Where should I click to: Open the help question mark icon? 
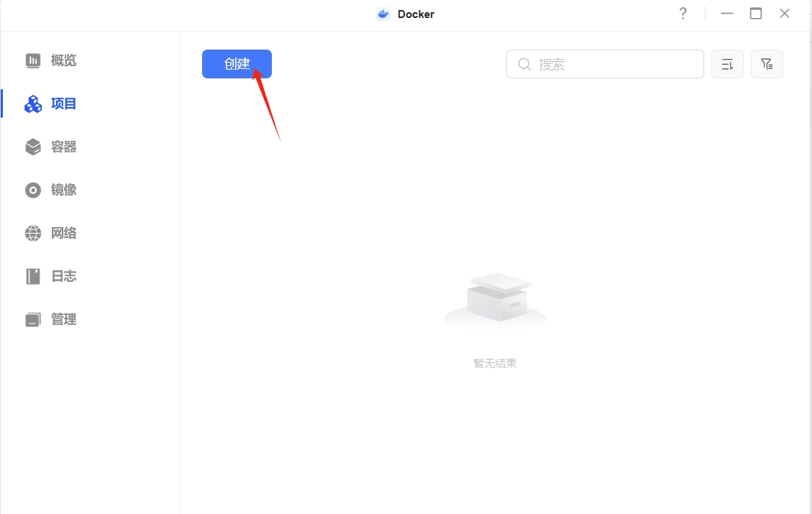[683, 14]
